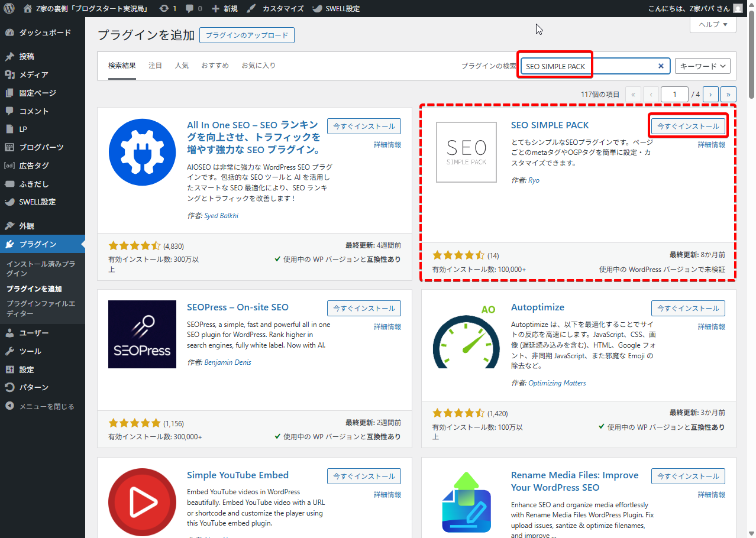This screenshot has width=756, height=538.
Task: Switch to the おすすめ tab
Action: click(x=215, y=66)
